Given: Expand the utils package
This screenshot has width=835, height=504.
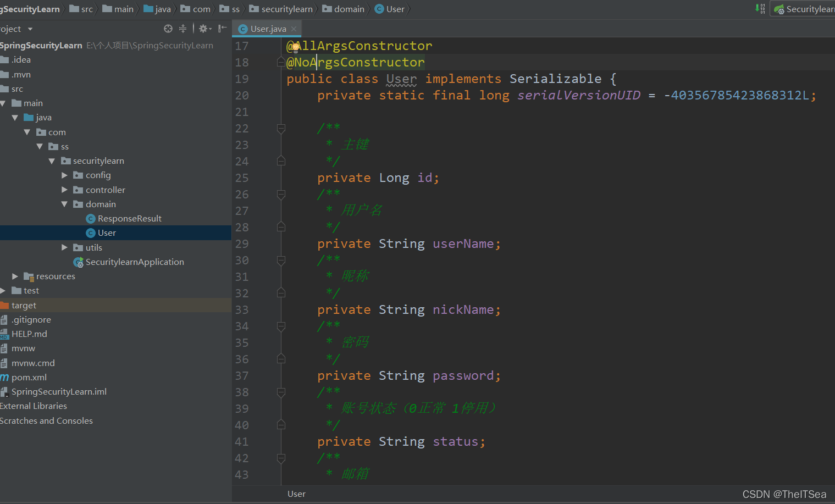Looking at the screenshot, I should point(64,247).
